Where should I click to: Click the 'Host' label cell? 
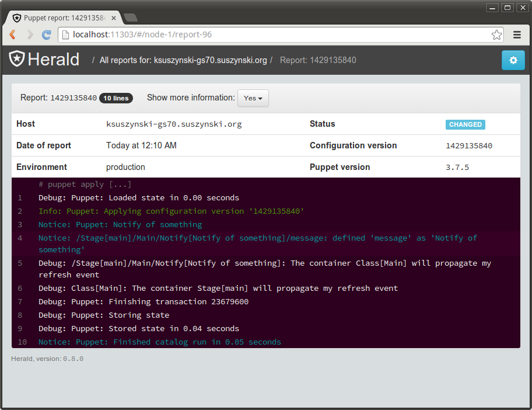click(26, 124)
